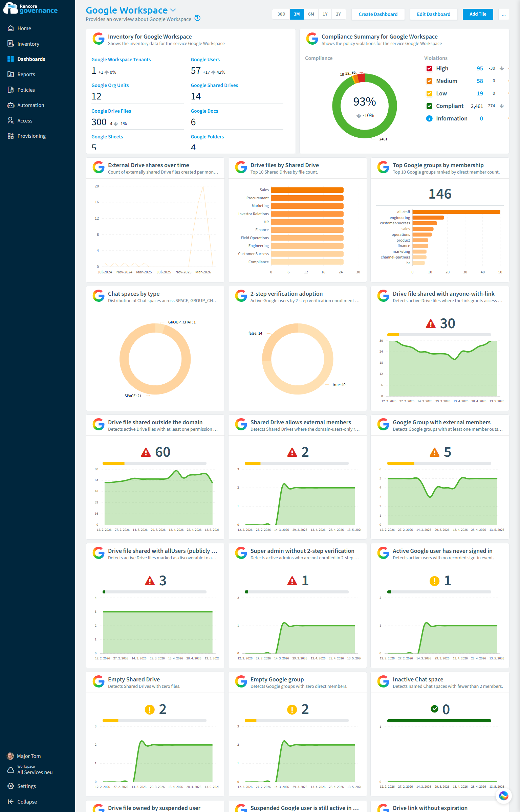Click the Create Dashboard button
Viewport: 520px width, 812px height.
378,14
